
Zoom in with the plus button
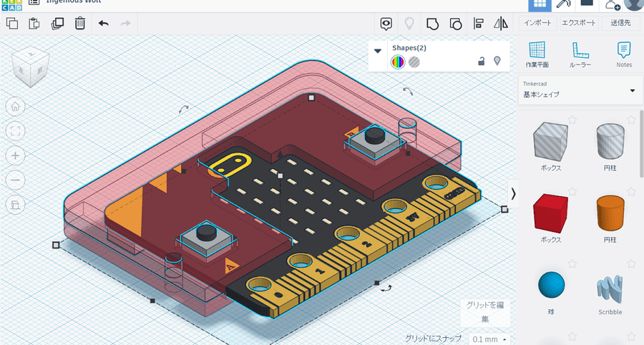(15, 155)
